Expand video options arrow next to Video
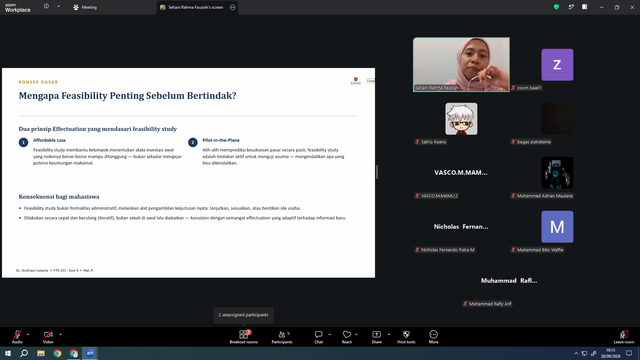 (x=60, y=334)
